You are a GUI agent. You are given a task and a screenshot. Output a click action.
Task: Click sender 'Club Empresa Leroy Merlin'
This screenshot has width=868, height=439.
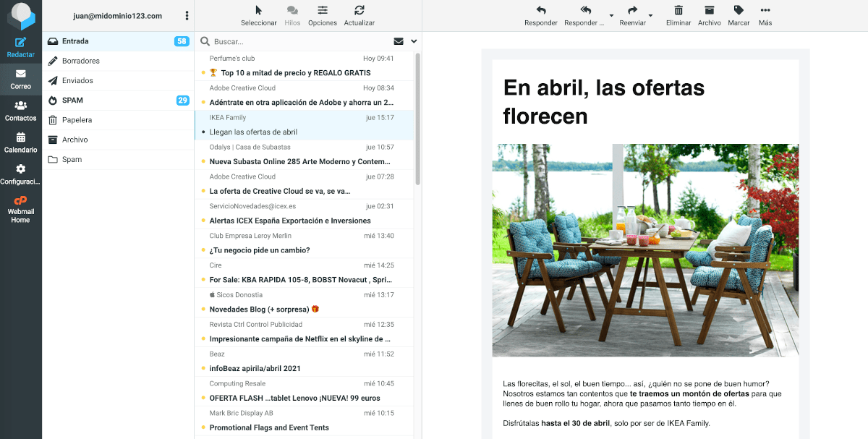tap(251, 236)
